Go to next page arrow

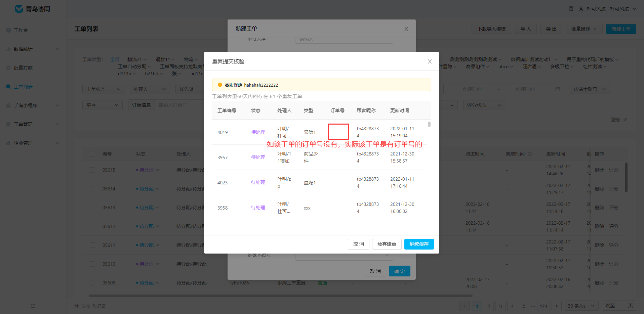tap(557, 306)
